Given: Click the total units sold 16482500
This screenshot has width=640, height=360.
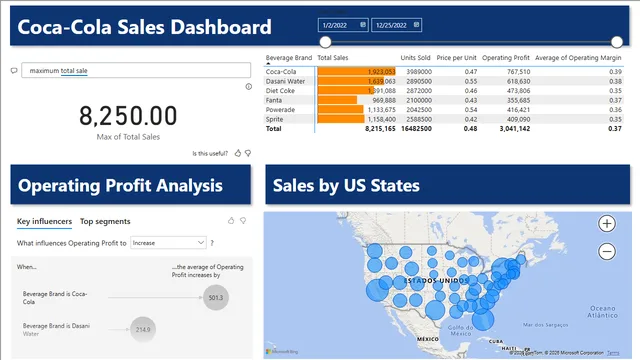Looking at the screenshot, I should click(416, 129).
